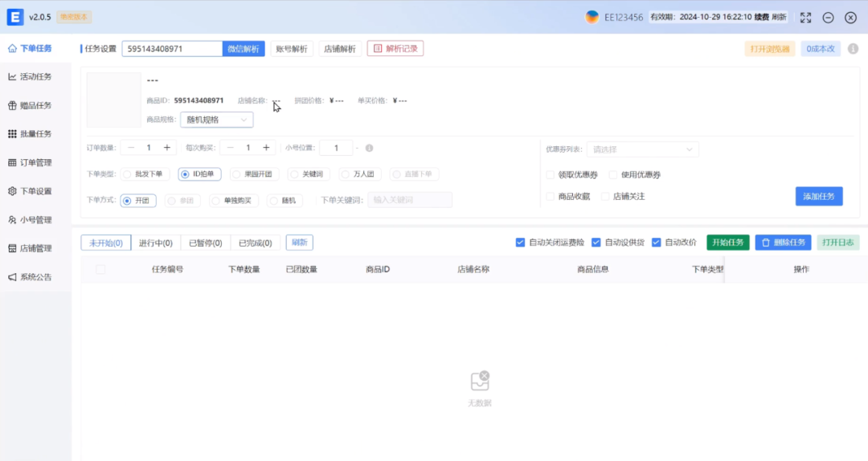Viewport: 868px width, 461px height.
Task: Click the 账号解析 button
Action: (x=292, y=49)
